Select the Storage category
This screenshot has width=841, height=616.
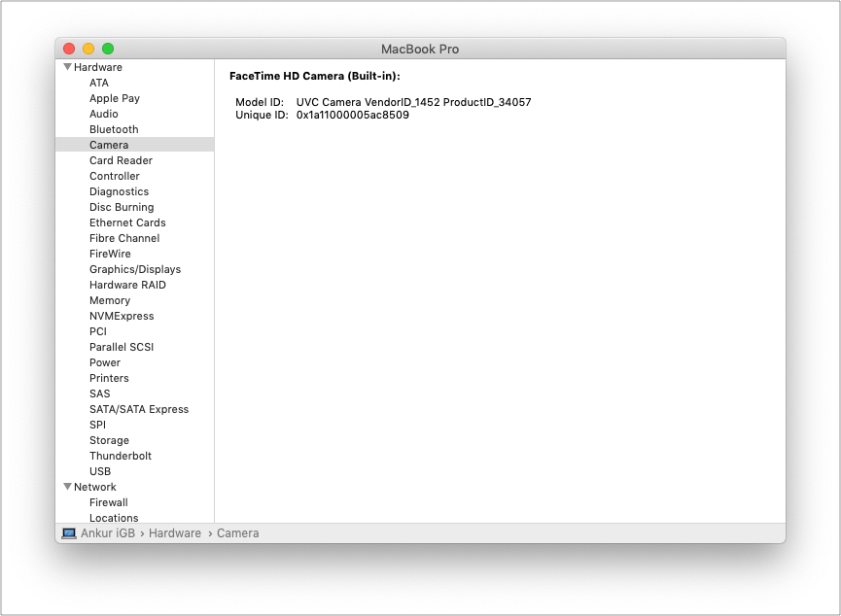[108, 440]
